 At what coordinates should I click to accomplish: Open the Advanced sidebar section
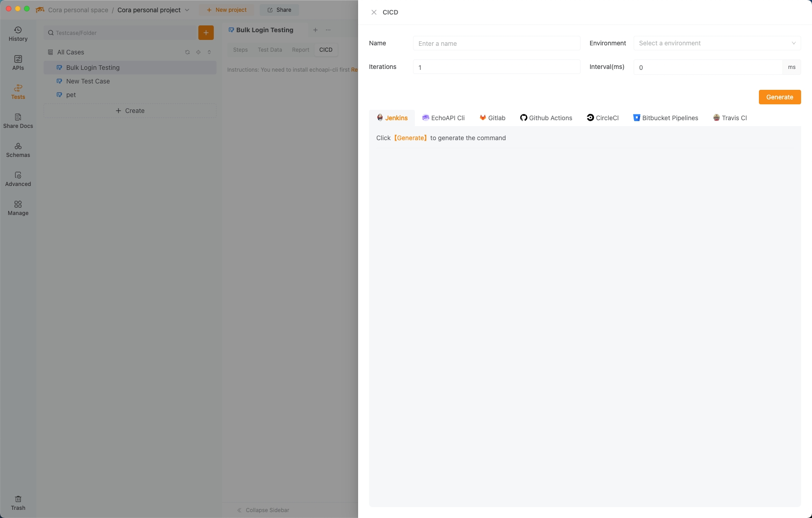(18, 179)
